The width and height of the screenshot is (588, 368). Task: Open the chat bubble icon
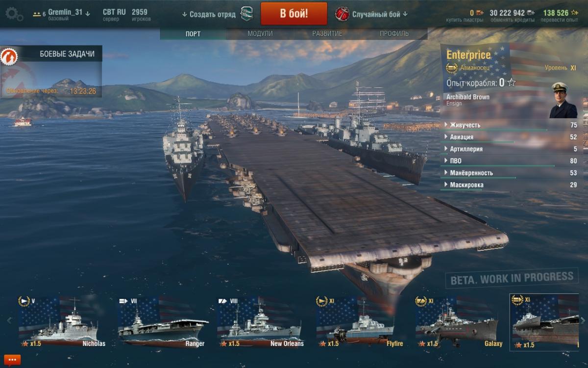(x=12, y=360)
